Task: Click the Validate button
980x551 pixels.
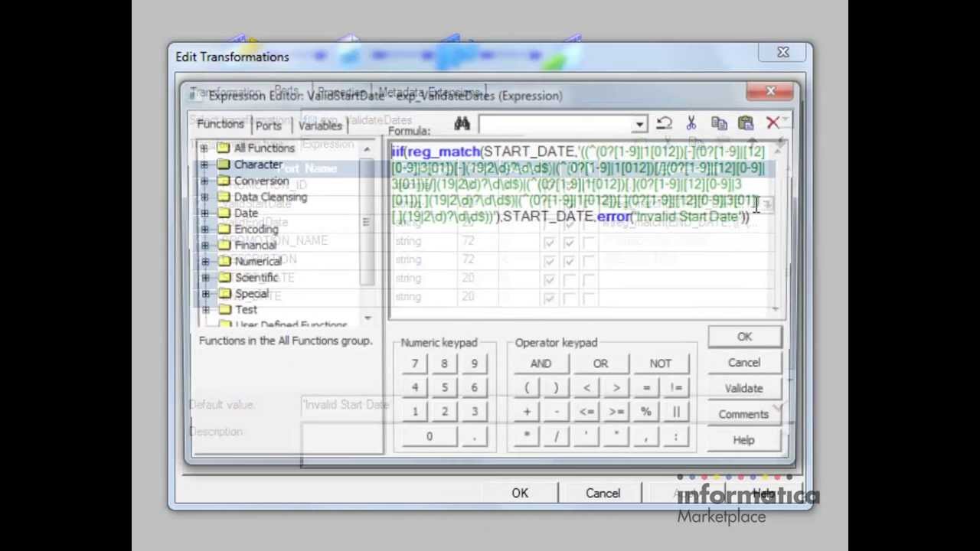Action: pyautogui.click(x=744, y=388)
